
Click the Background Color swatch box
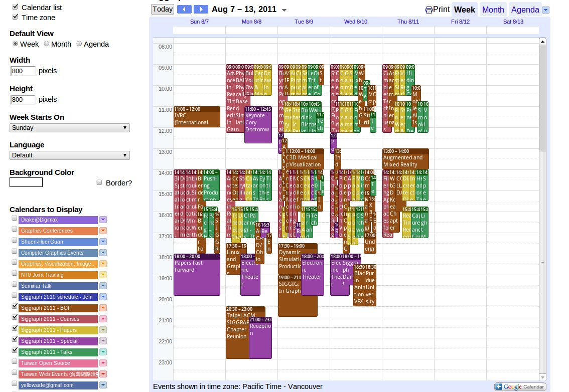point(26,182)
